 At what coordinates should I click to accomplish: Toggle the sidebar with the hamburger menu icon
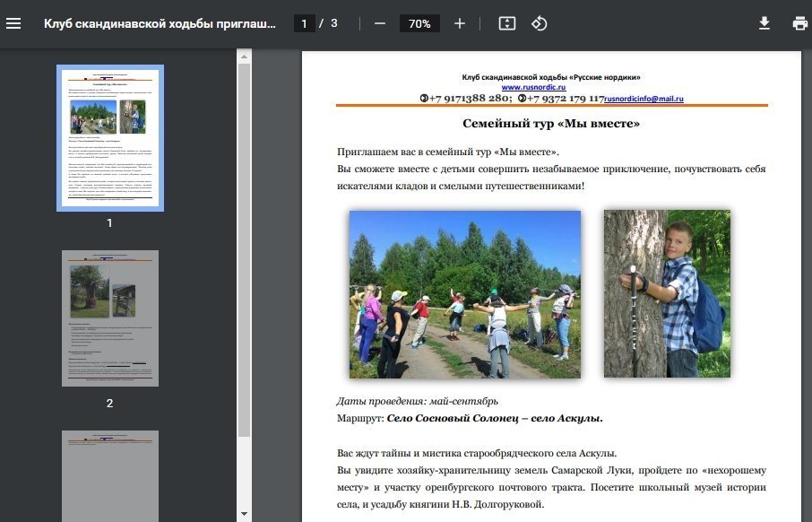coord(13,23)
